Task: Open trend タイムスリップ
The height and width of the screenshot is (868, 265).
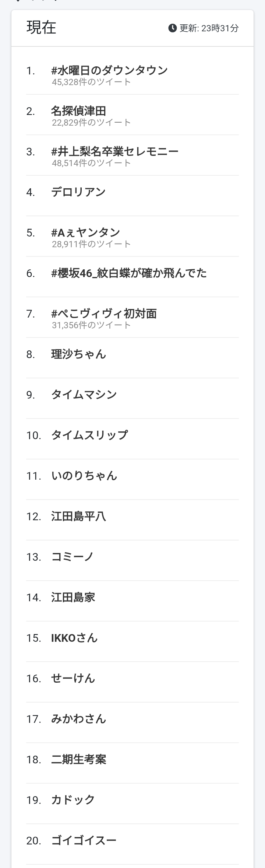Action: [89, 435]
